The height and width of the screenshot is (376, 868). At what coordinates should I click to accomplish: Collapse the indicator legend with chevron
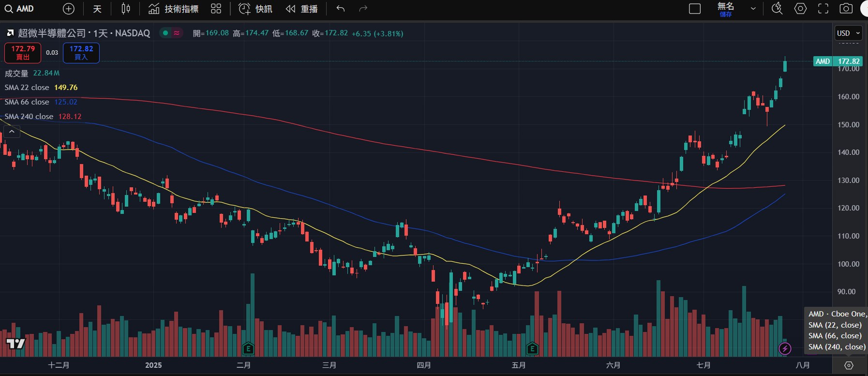click(x=12, y=131)
